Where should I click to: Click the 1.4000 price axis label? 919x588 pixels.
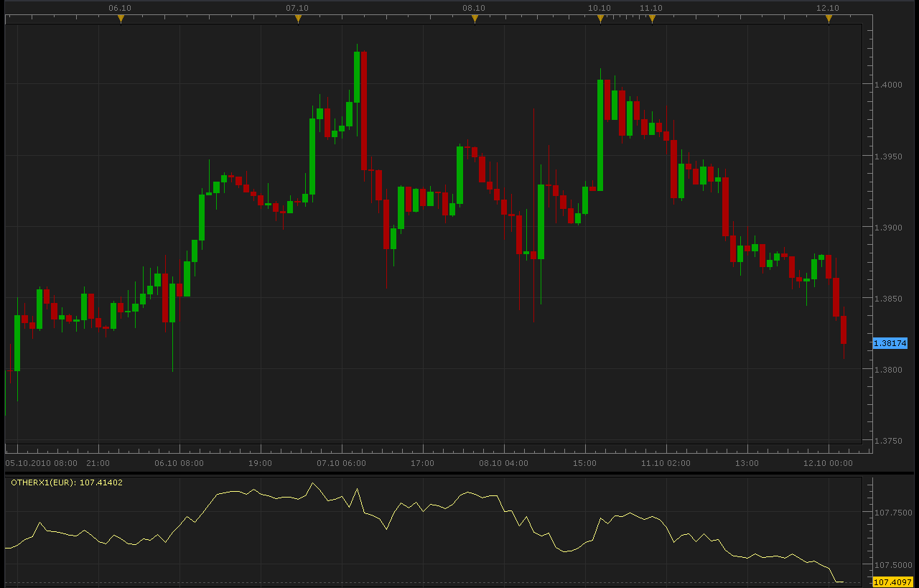click(x=888, y=85)
